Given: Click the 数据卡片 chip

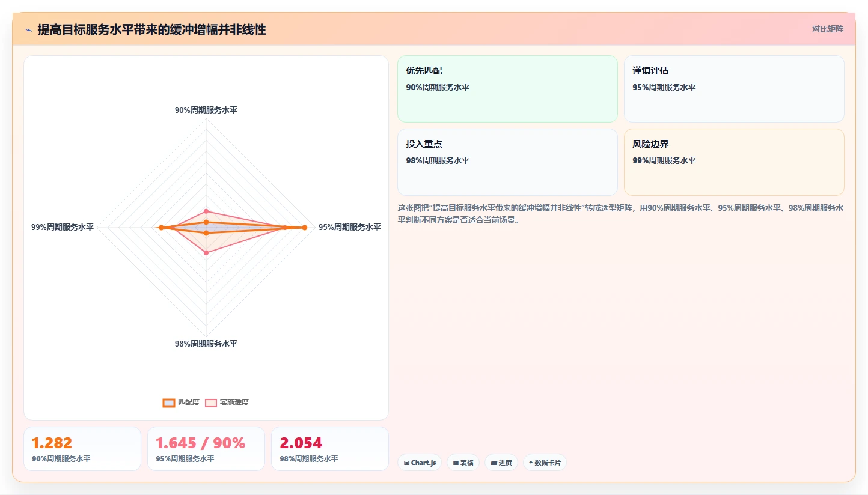Looking at the screenshot, I should (545, 463).
